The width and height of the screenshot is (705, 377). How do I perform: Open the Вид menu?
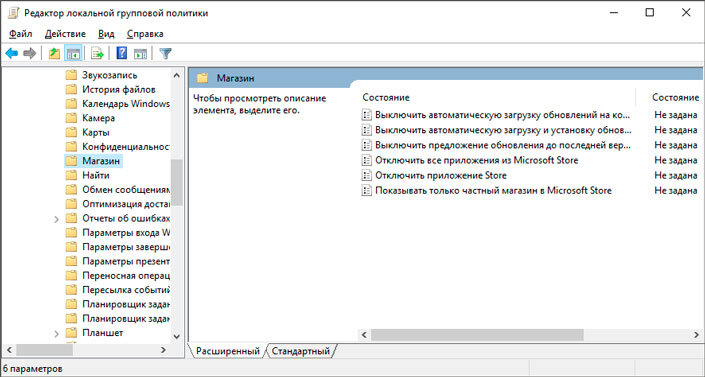(x=106, y=34)
